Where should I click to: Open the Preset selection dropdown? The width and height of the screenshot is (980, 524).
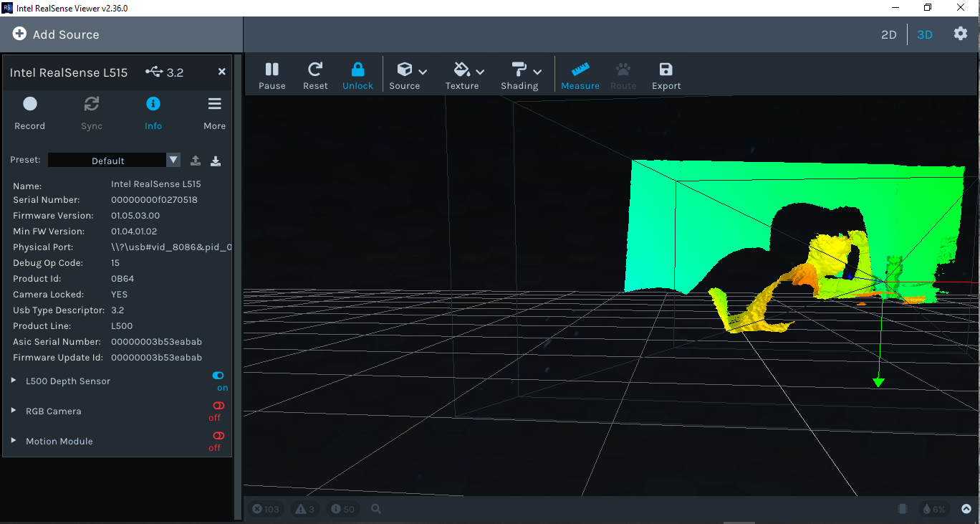point(173,159)
